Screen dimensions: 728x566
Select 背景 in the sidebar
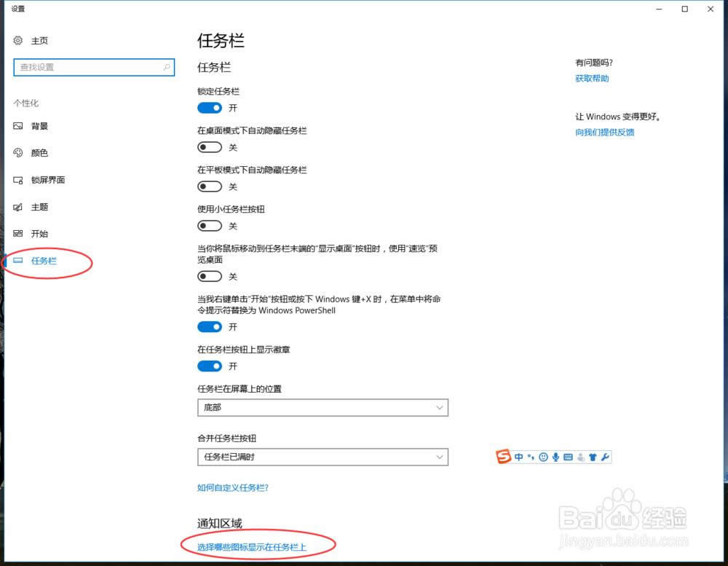click(39, 125)
